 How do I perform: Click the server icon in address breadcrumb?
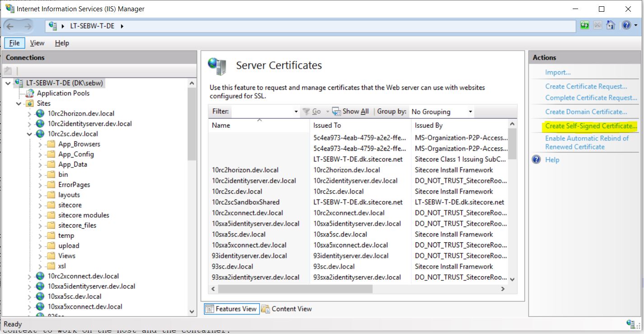(53, 26)
